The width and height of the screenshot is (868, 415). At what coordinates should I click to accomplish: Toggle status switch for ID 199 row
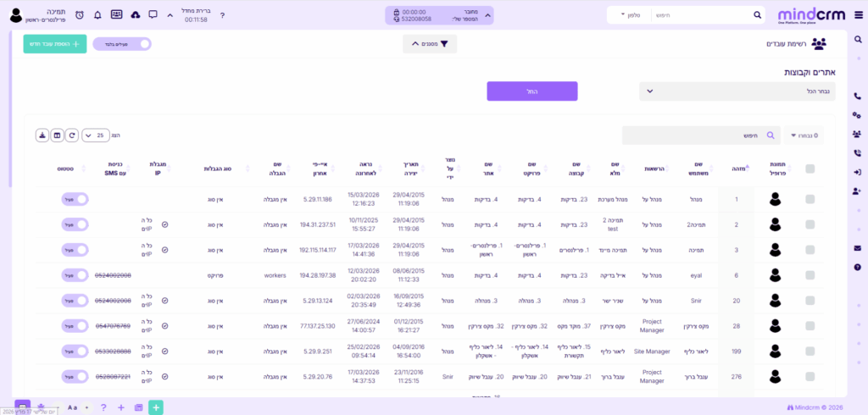[75, 352]
